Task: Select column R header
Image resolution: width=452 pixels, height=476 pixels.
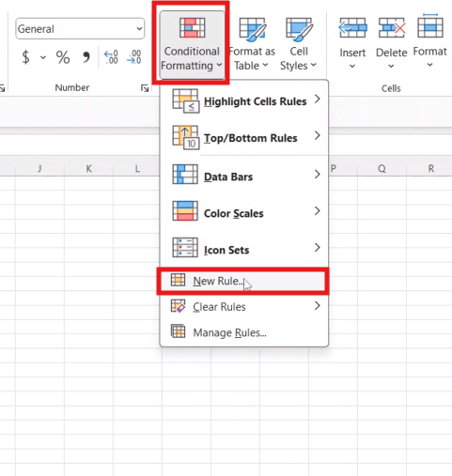Action: point(431,168)
